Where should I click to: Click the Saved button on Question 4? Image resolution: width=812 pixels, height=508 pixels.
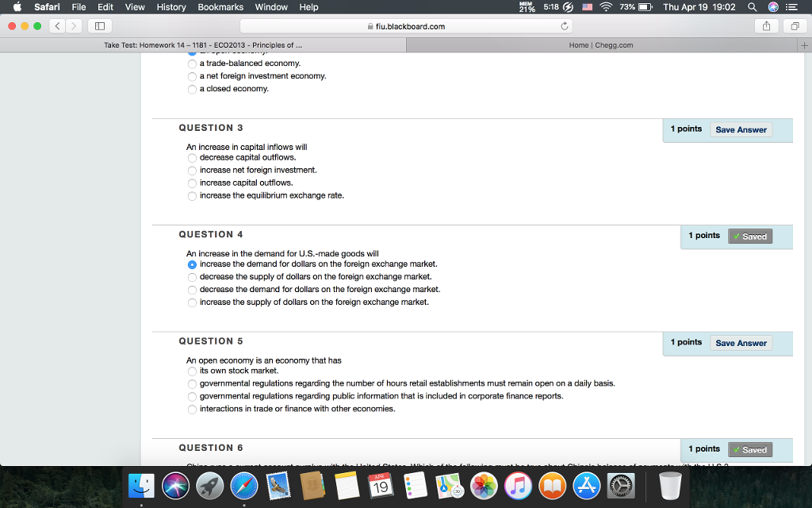click(749, 236)
